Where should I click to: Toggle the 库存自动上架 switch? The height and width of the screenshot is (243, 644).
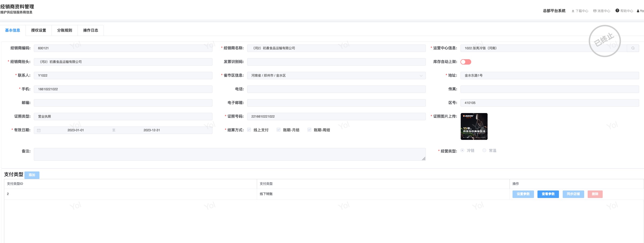tap(466, 62)
